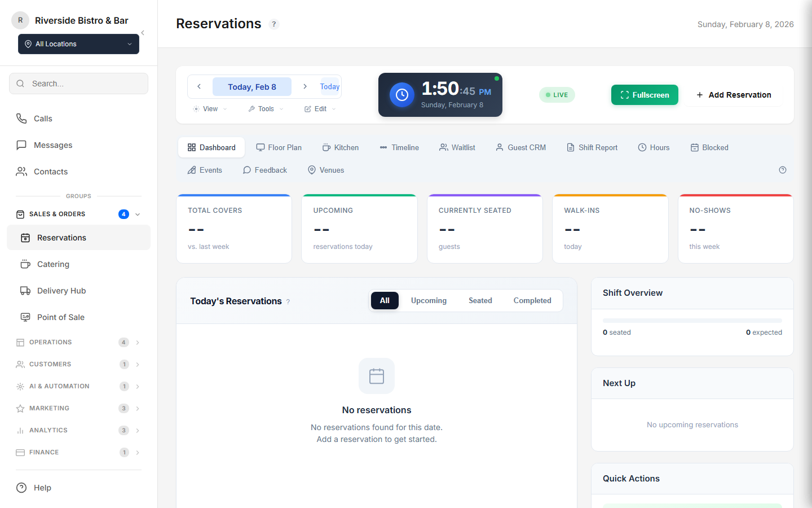The height and width of the screenshot is (508, 812).
Task: Enter Fullscreen mode
Action: click(645, 95)
